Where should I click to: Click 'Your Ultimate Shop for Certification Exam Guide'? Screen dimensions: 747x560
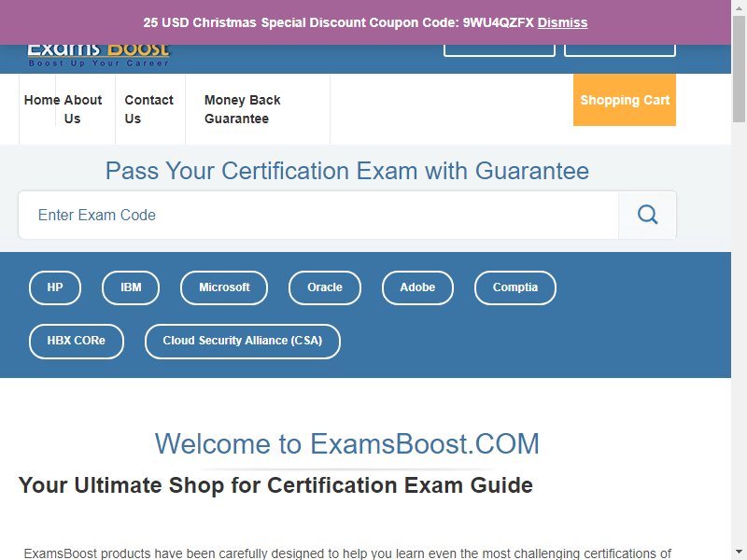(x=275, y=485)
